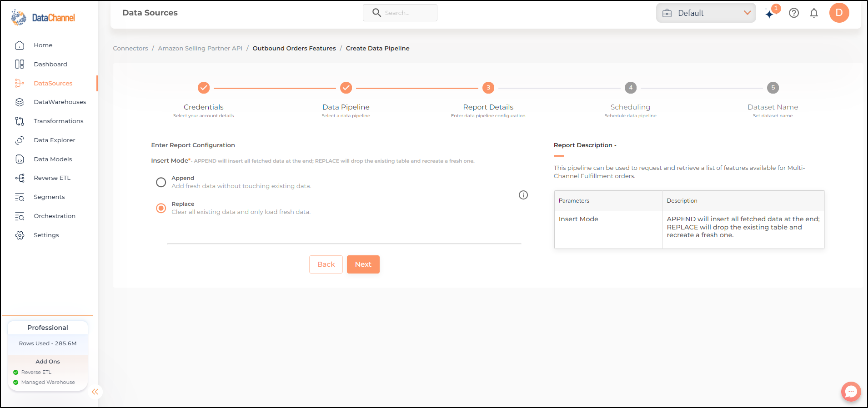
Task: Click the Home sidebar icon
Action: [20, 45]
